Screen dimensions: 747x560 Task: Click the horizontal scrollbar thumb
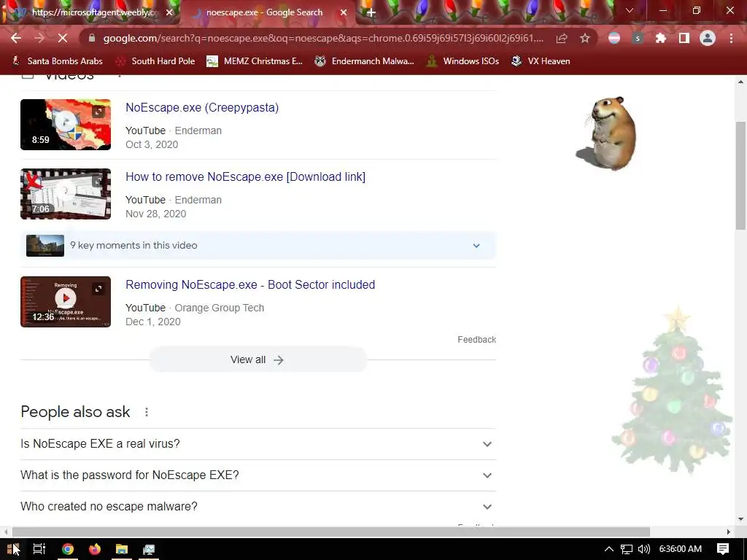click(331, 532)
